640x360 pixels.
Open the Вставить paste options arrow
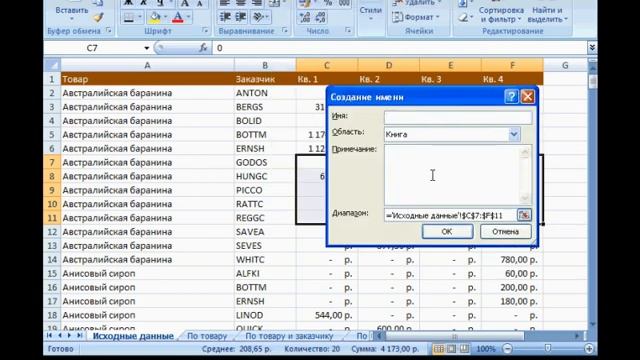[x=72, y=19]
